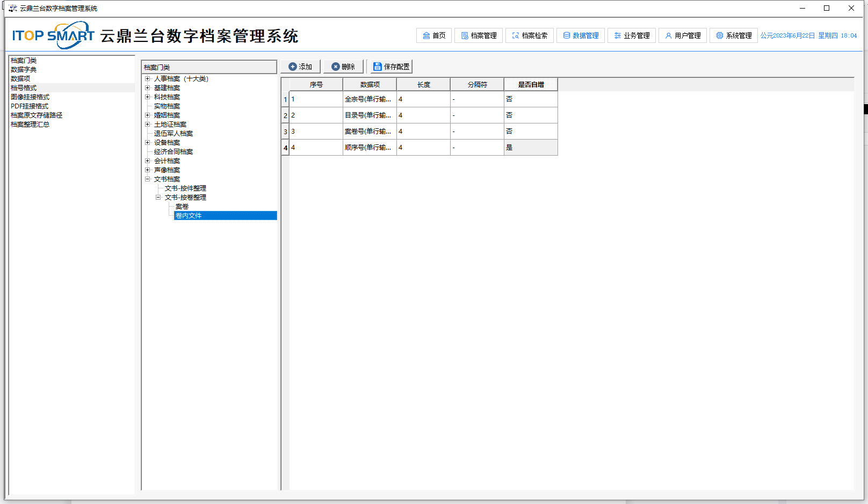Open 图像挂接格式 in the left menu
The height and width of the screenshot is (504, 868).
tap(30, 97)
